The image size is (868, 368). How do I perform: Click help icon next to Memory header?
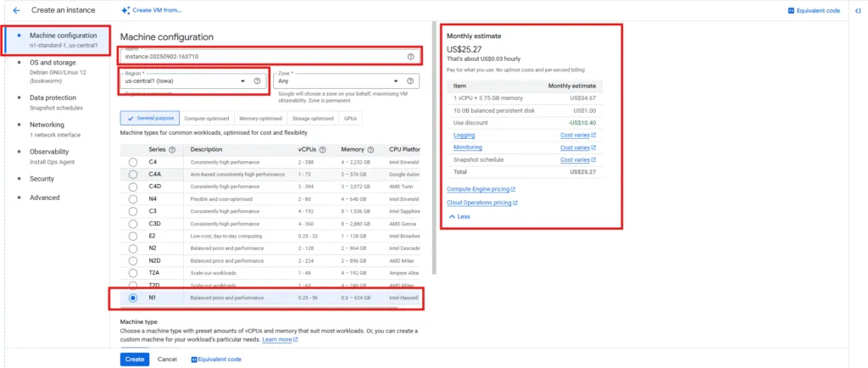[x=370, y=149]
